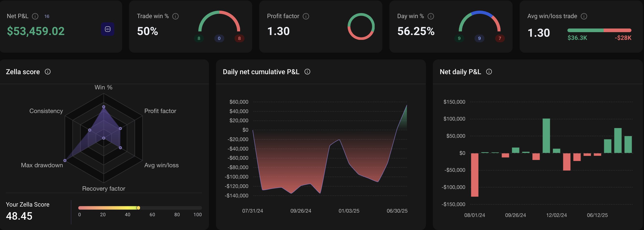This screenshot has width=644, height=230.
Task: Click the green 8 winning trades badge
Action: 199,38
